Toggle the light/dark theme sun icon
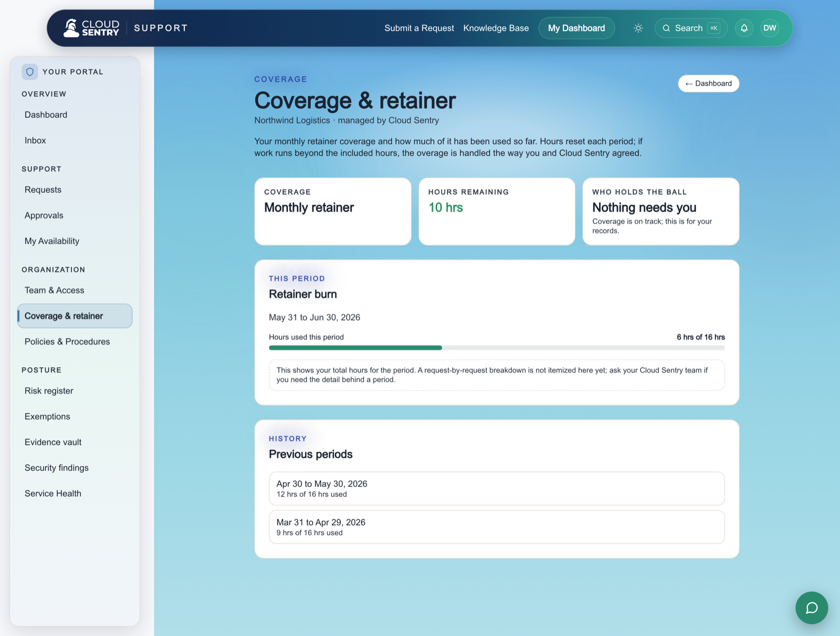 pyautogui.click(x=638, y=28)
